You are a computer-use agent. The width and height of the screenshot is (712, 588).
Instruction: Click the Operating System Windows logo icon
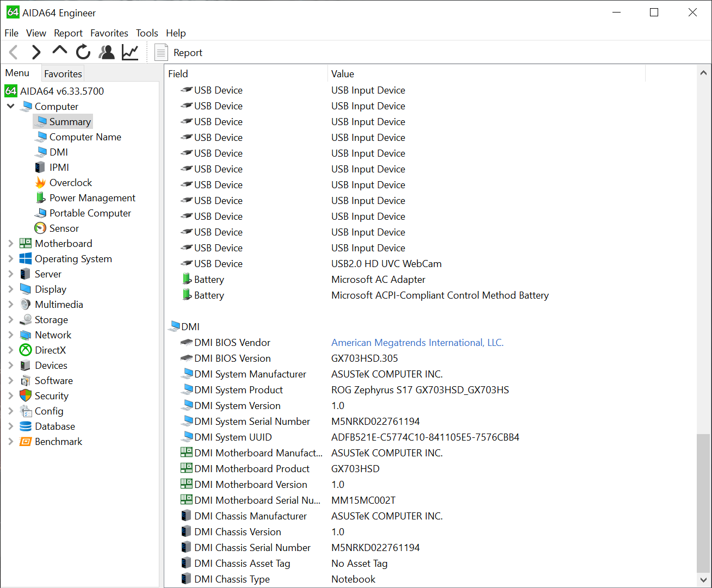pyautogui.click(x=26, y=258)
